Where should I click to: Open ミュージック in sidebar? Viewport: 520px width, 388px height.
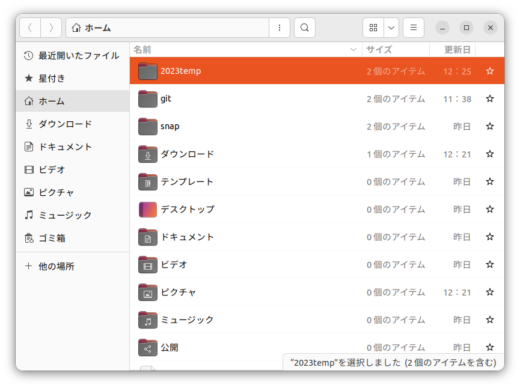pos(73,215)
